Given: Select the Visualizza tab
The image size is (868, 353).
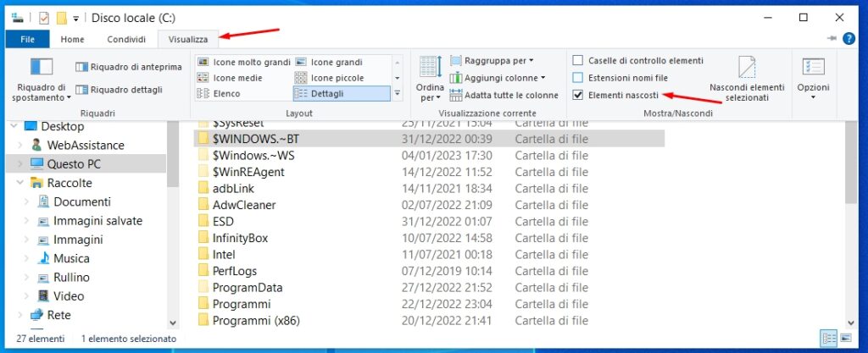Looking at the screenshot, I should pos(188,39).
